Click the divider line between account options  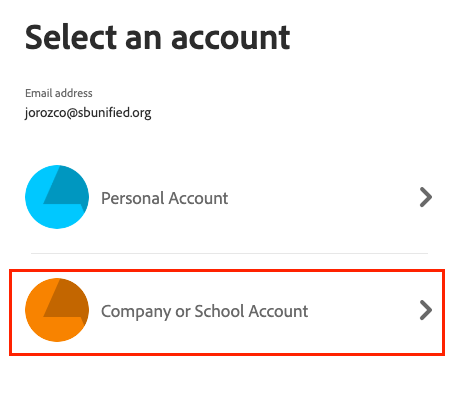click(x=229, y=253)
